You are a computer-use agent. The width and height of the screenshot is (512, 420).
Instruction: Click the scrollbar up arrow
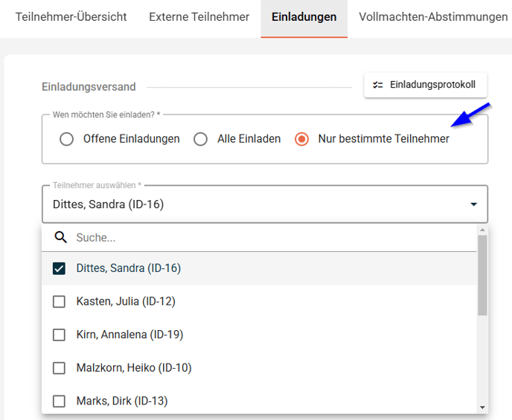coord(482,230)
